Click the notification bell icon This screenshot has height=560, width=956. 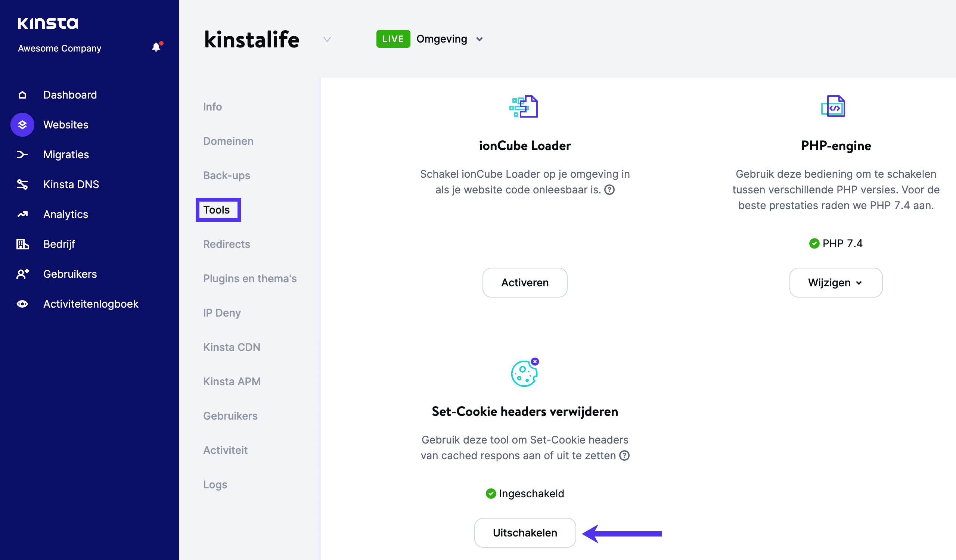click(x=156, y=47)
